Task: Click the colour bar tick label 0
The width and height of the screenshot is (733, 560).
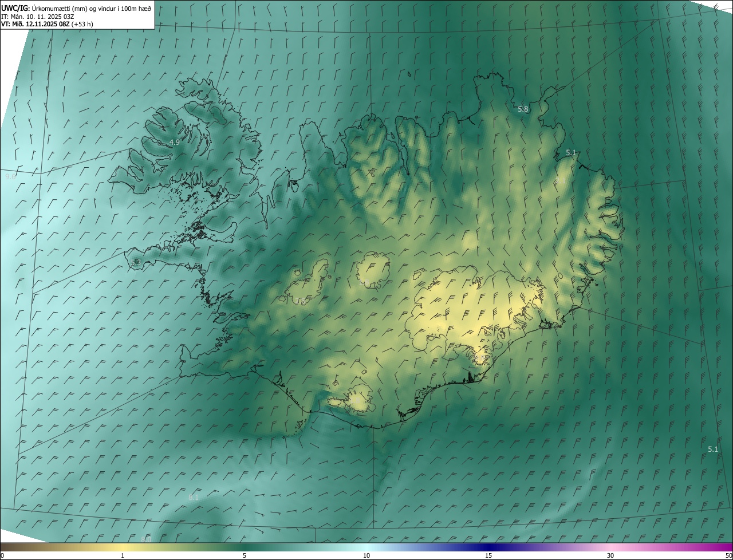Action: point(2,555)
